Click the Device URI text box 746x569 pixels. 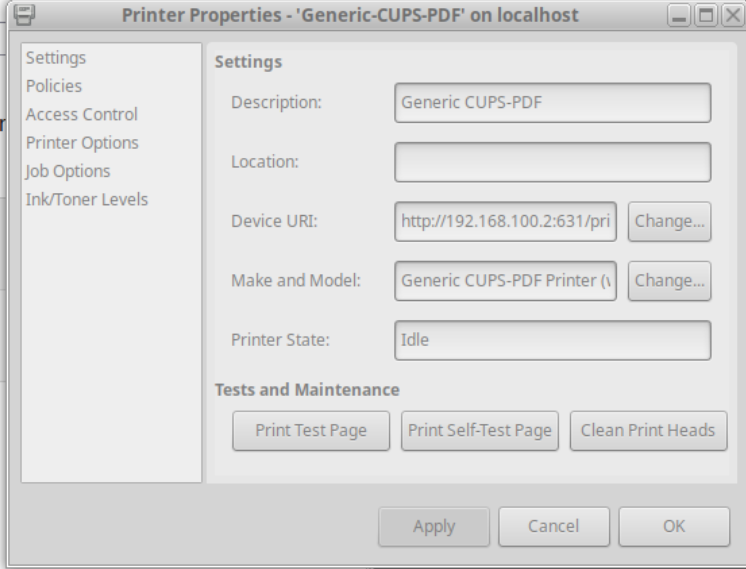[505, 221]
